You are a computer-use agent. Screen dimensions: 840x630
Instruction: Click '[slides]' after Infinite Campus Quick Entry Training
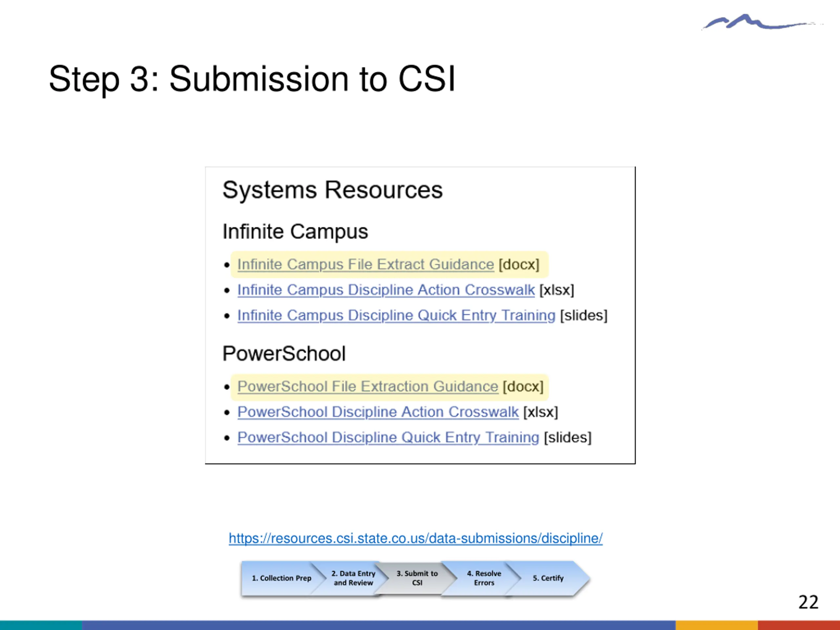click(584, 315)
